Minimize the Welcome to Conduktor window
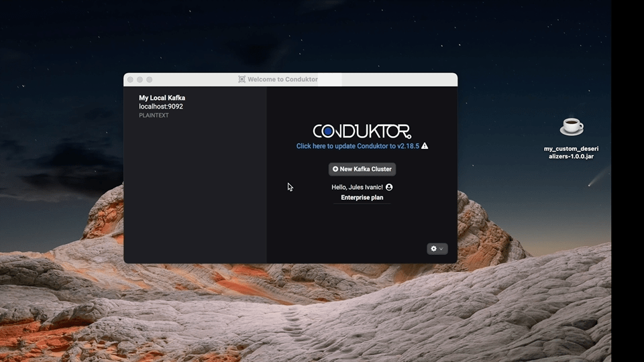 pos(140,80)
